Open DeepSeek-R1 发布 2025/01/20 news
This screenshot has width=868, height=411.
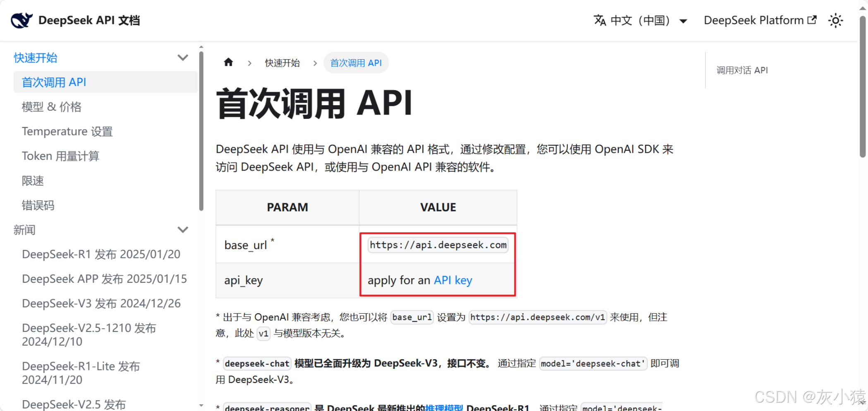[x=101, y=254]
